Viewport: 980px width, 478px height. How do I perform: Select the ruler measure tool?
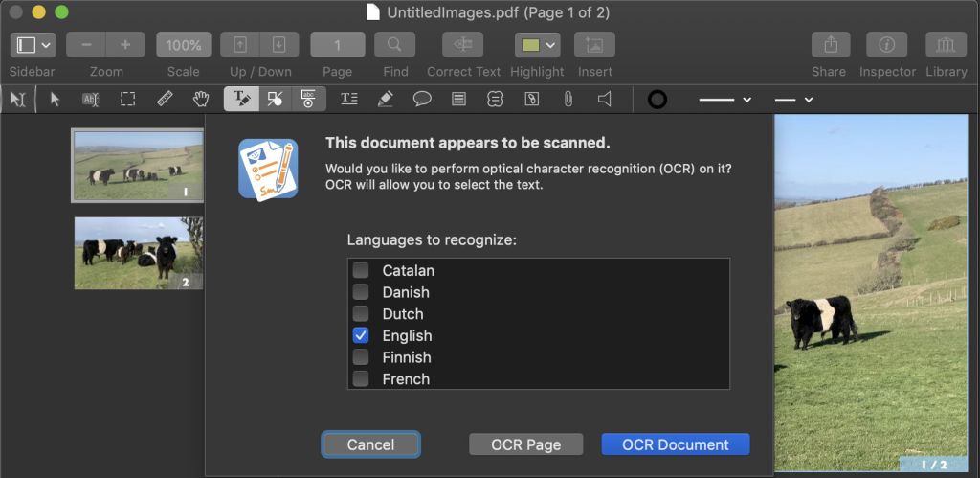[x=165, y=99]
